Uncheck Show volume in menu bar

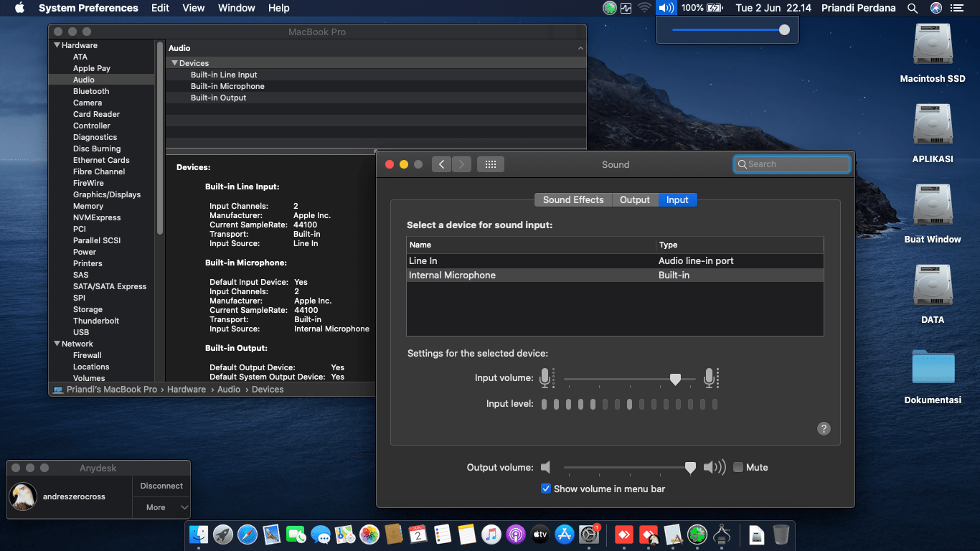546,489
